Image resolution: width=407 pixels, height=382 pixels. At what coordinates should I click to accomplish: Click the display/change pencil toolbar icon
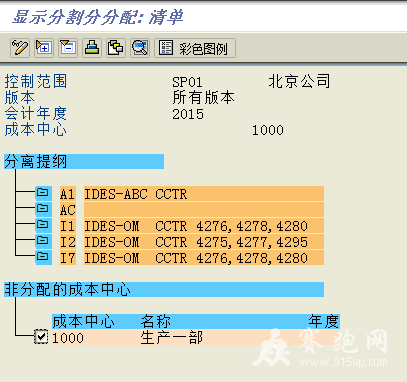point(20,48)
